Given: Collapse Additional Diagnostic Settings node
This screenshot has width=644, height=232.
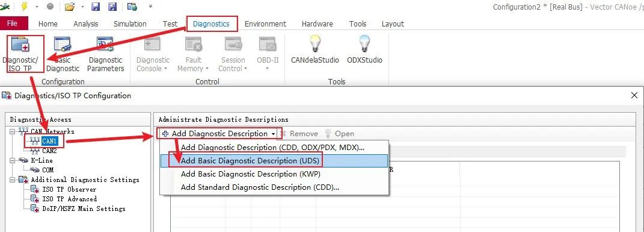Looking at the screenshot, I should pos(13,180).
